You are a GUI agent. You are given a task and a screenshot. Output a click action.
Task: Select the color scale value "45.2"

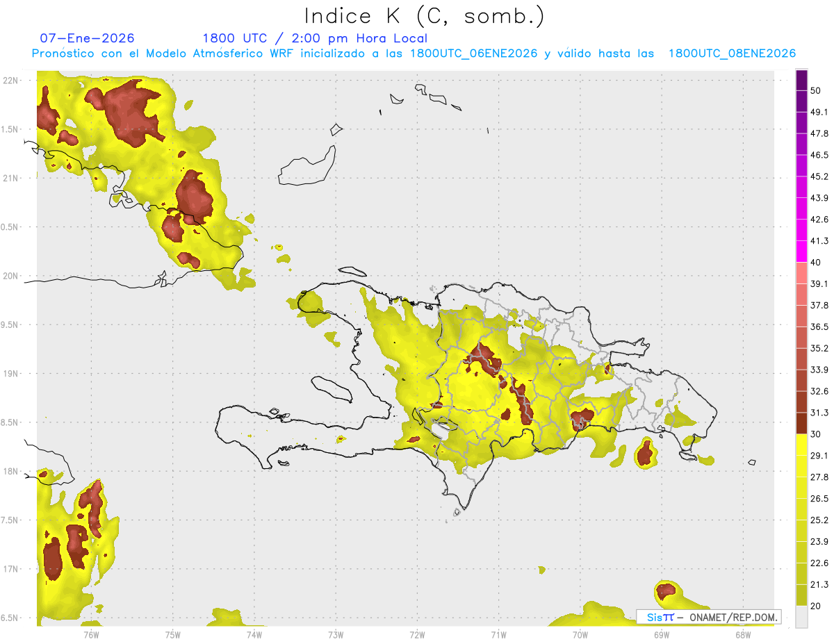[820, 176]
